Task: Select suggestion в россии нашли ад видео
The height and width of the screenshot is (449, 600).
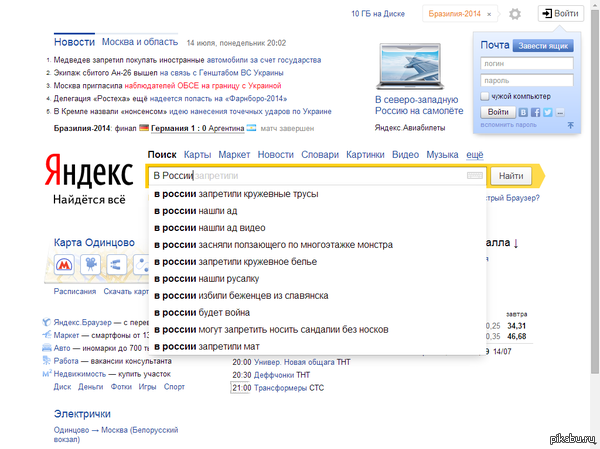Action: coord(318,228)
